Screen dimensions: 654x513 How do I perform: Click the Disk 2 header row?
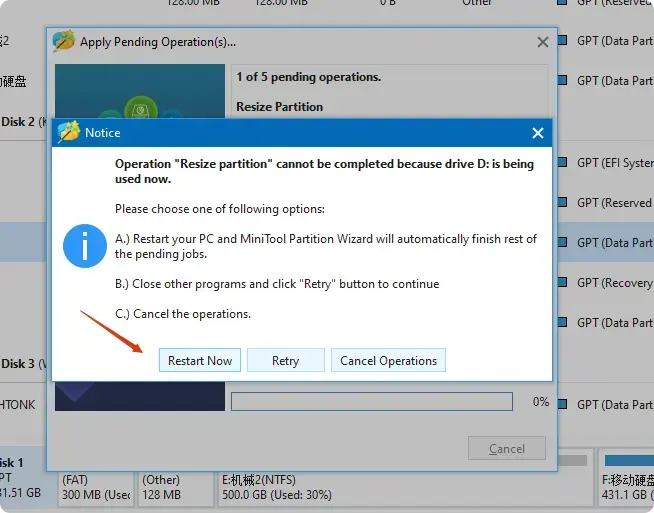point(23,122)
